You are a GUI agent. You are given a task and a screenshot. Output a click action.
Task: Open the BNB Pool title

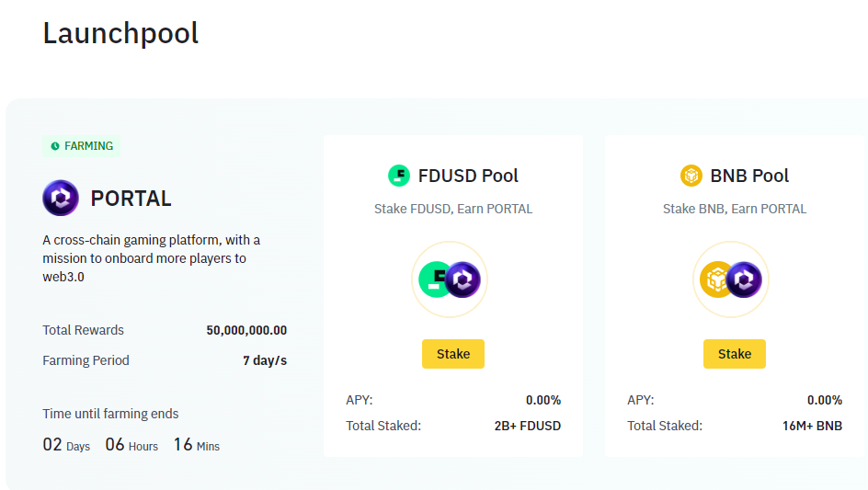[x=749, y=176]
